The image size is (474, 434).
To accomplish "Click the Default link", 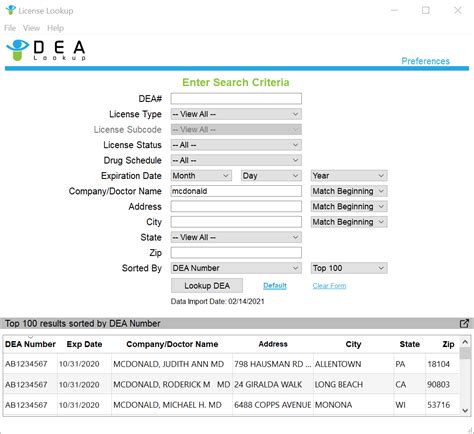I will click(275, 286).
